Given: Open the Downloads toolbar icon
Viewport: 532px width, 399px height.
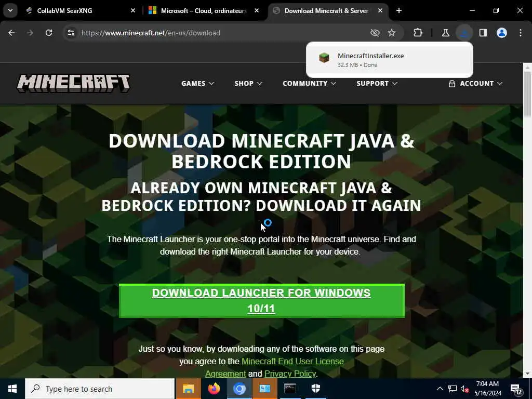Looking at the screenshot, I should click(464, 33).
